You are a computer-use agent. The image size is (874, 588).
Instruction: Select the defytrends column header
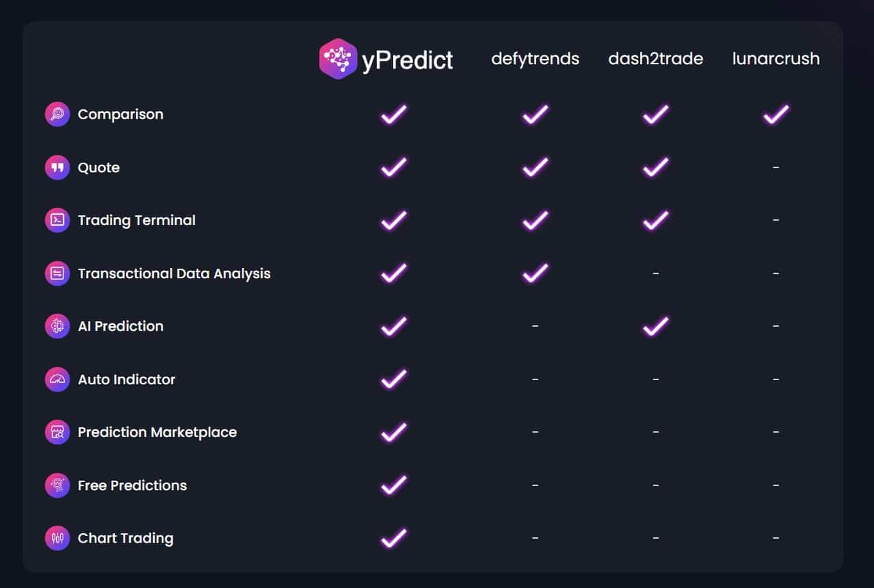(x=535, y=59)
